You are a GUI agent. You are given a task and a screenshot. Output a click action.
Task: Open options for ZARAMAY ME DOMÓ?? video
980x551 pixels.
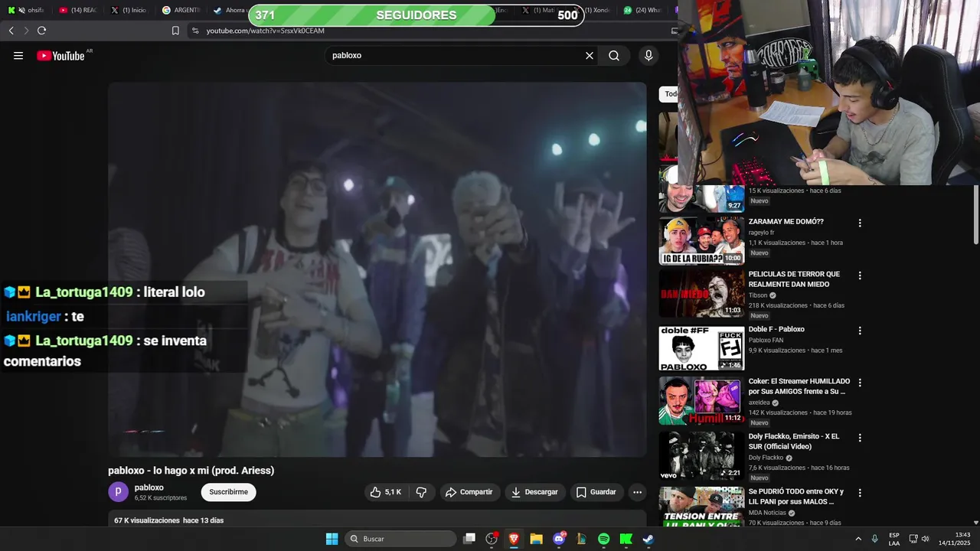coord(860,223)
